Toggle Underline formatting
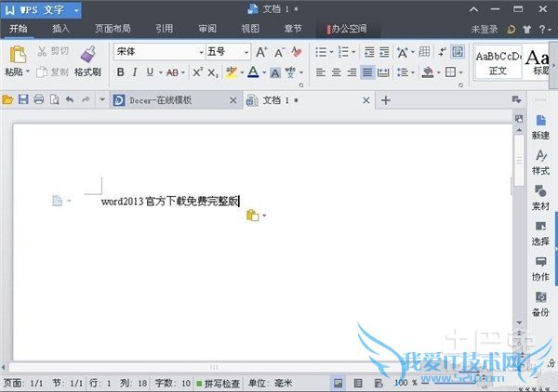The height and width of the screenshot is (392, 558). click(x=150, y=72)
